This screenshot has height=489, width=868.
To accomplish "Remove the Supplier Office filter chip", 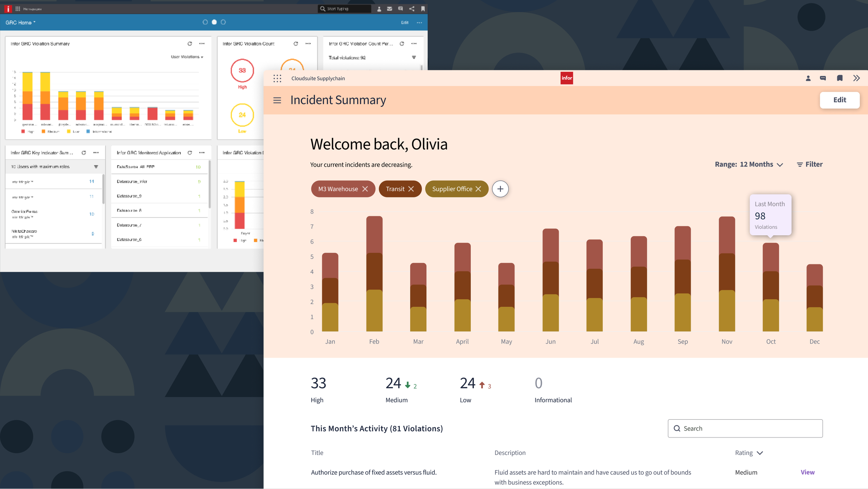I will click(x=478, y=189).
